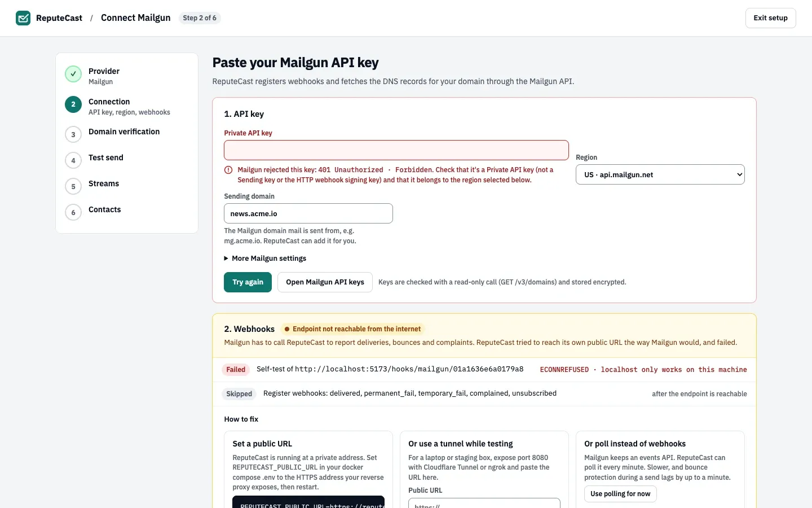The height and width of the screenshot is (508, 812).
Task: Click Or use a tunnel while testing heading
Action: [x=461, y=444]
